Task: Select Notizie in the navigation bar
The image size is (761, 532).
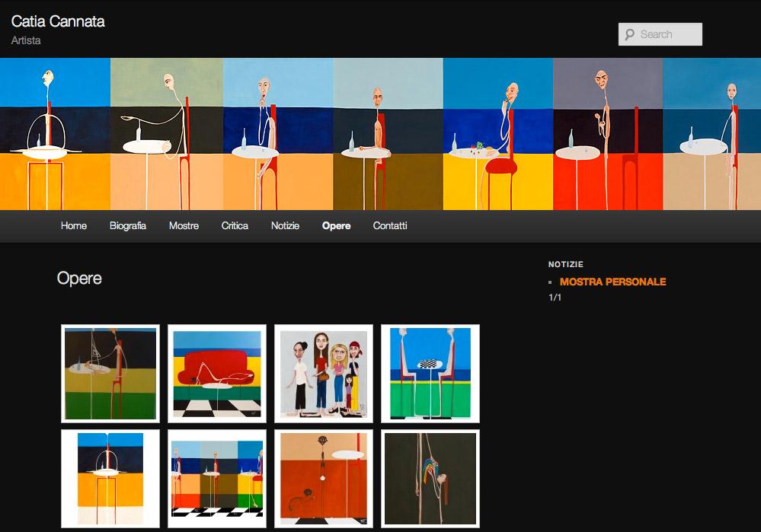Action: [285, 226]
